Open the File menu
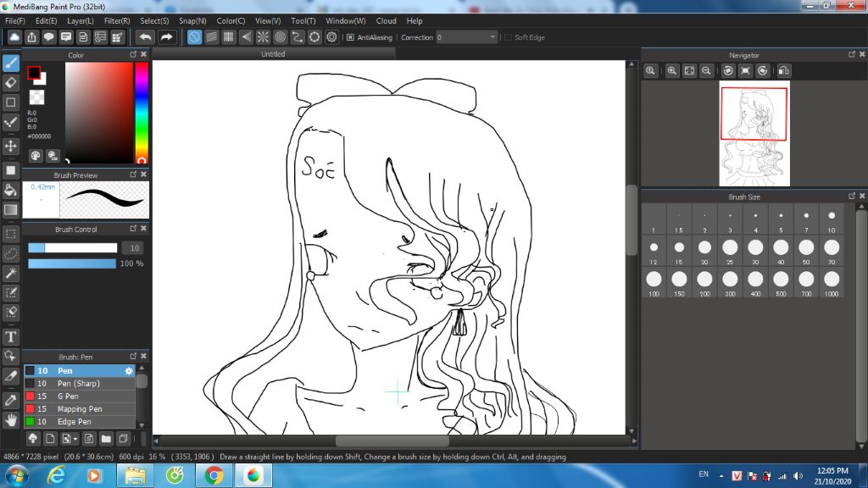The height and width of the screenshot is (488, 868). 15,21
